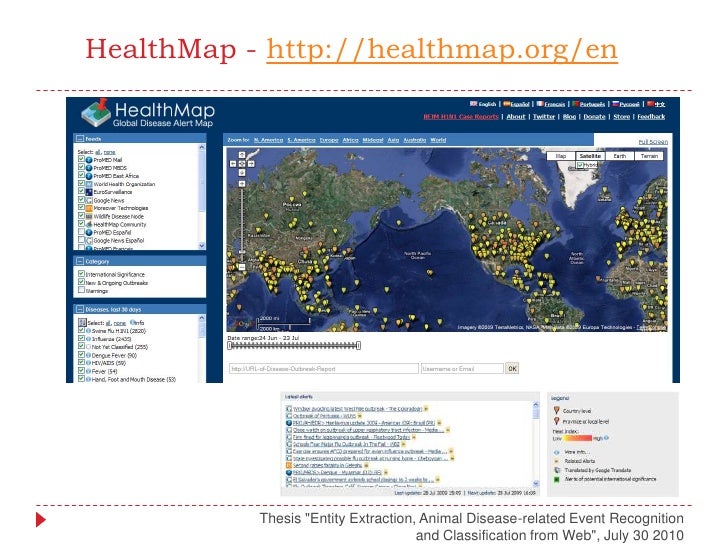This screenshot has height=546, width=728.
Task: Click the Heat Index info icon in legend
Action: pyautogui.click(x=606, y=438)
